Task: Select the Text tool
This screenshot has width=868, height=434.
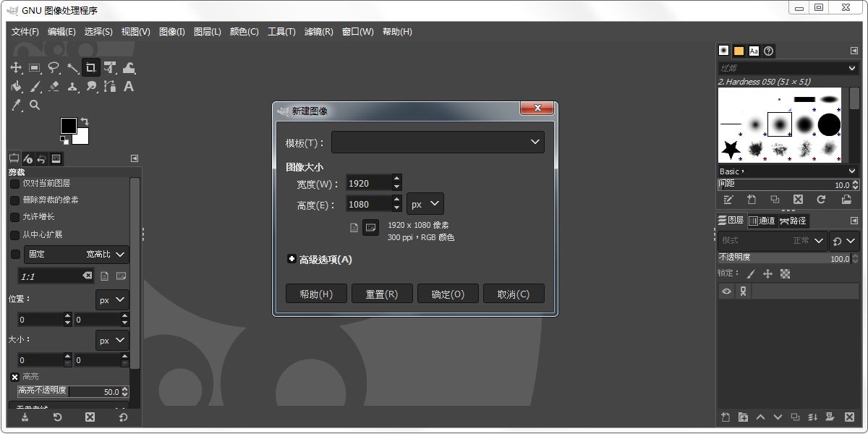Action: coord(128,86)
